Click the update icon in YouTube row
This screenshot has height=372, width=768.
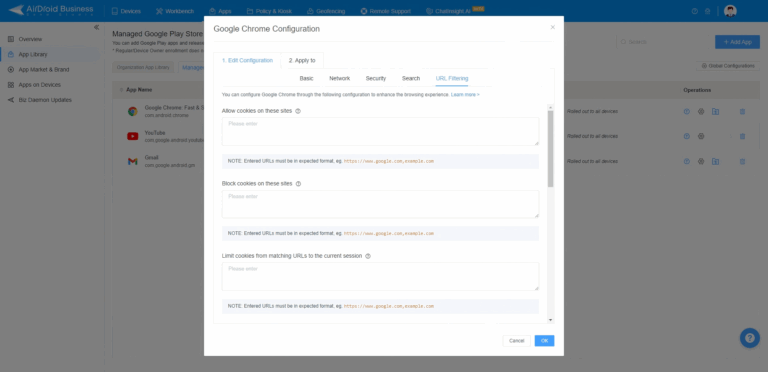click(687, 136)
